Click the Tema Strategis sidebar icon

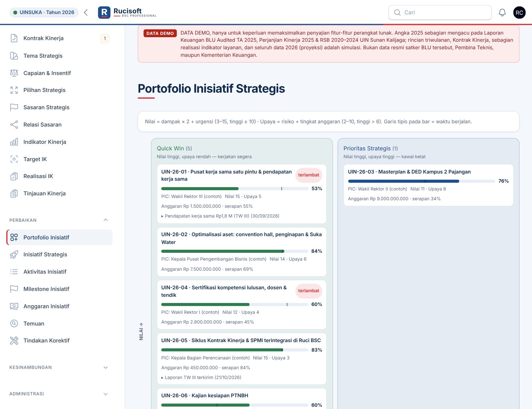click(14, 56)
